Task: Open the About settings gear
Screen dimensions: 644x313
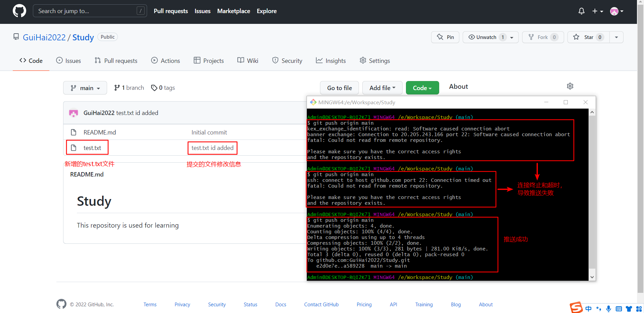Action: click(570, 86)
